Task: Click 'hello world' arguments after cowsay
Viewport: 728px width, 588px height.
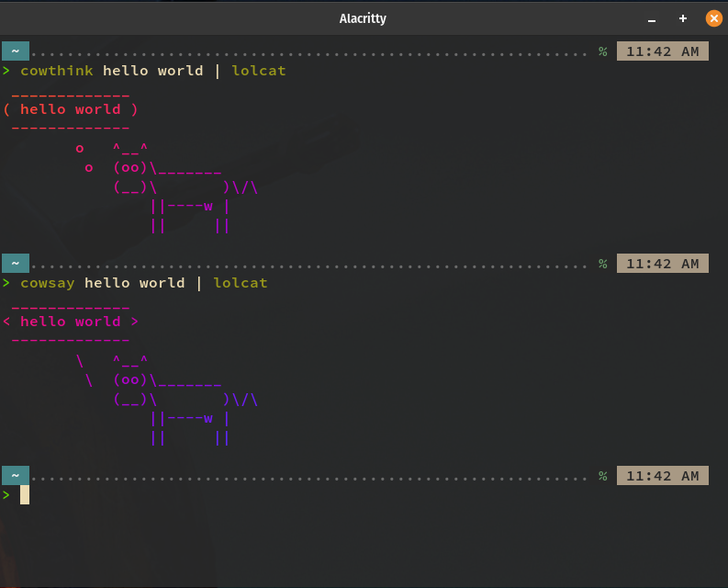Action: (135, 283)
